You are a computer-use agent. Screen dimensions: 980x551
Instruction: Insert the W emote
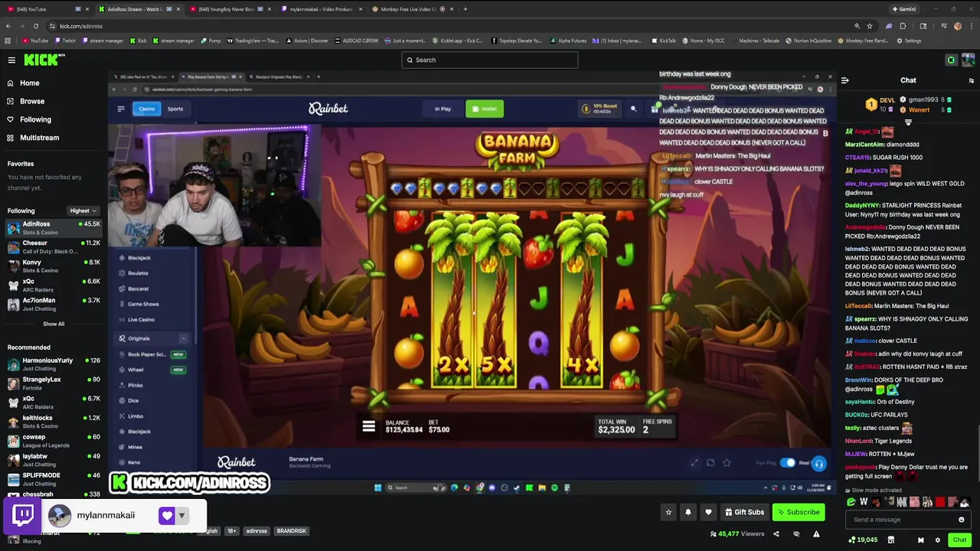(864, 502)
